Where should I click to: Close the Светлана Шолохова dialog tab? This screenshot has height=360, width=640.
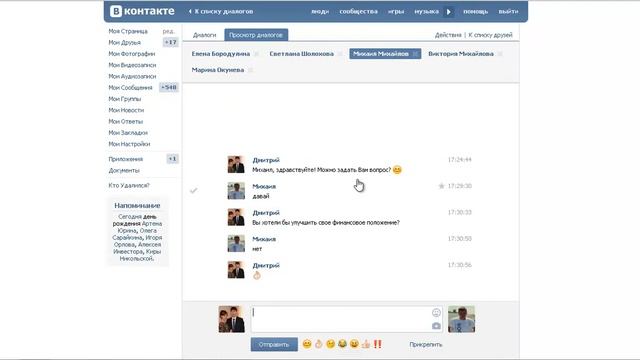coord(340,54)
